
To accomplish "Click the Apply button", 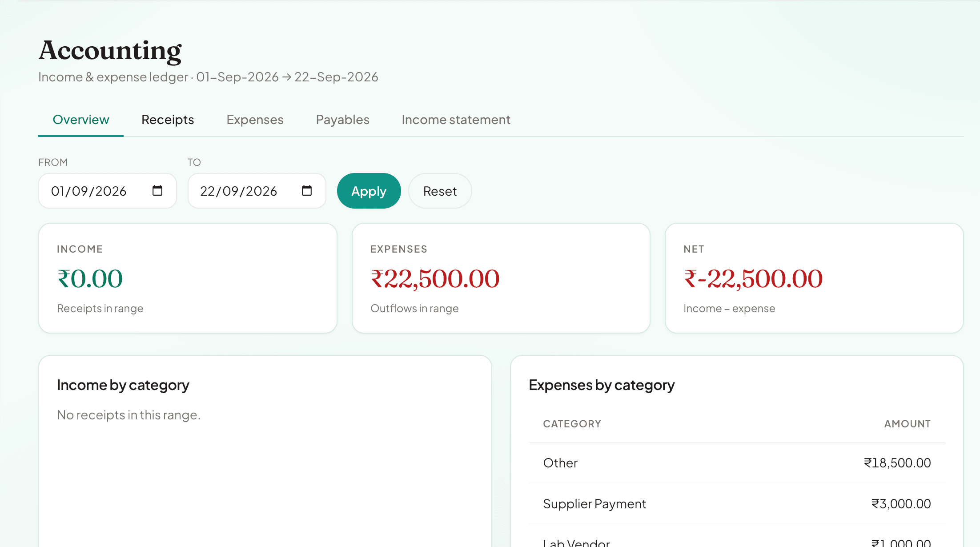I will coord(369,191).
